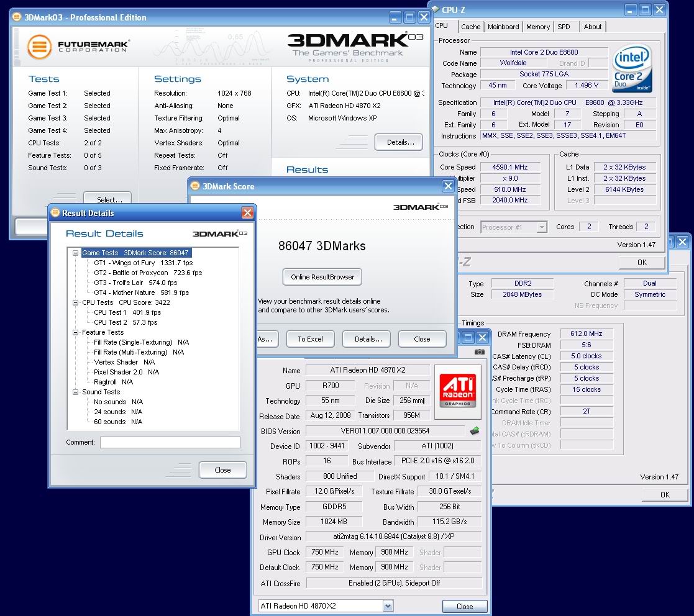Select the Game Tests 3DMark Score row

135,253
